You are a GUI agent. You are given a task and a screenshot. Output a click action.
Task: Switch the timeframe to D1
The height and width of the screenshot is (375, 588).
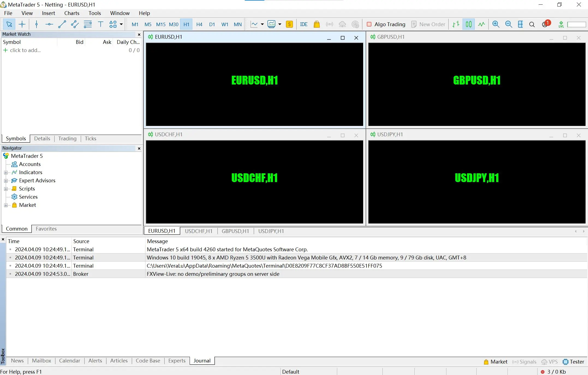pyautogui.click(x=212, y=24)
